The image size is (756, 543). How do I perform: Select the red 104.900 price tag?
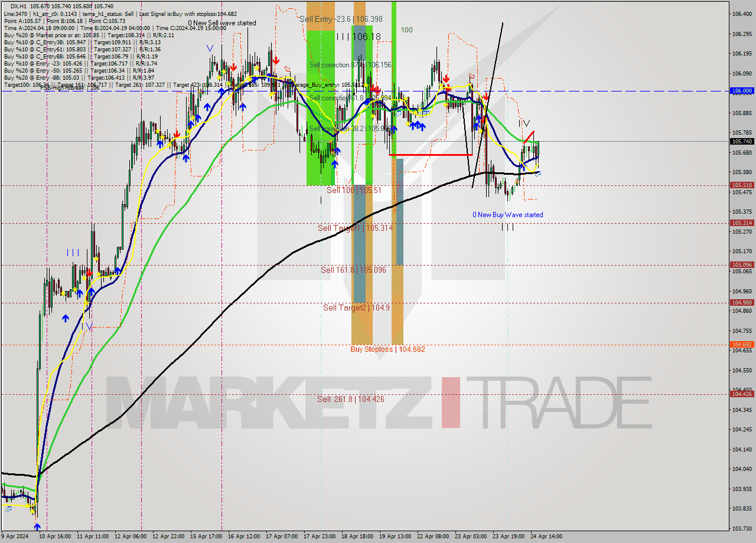pyautogui.click(x=742, y=302)
